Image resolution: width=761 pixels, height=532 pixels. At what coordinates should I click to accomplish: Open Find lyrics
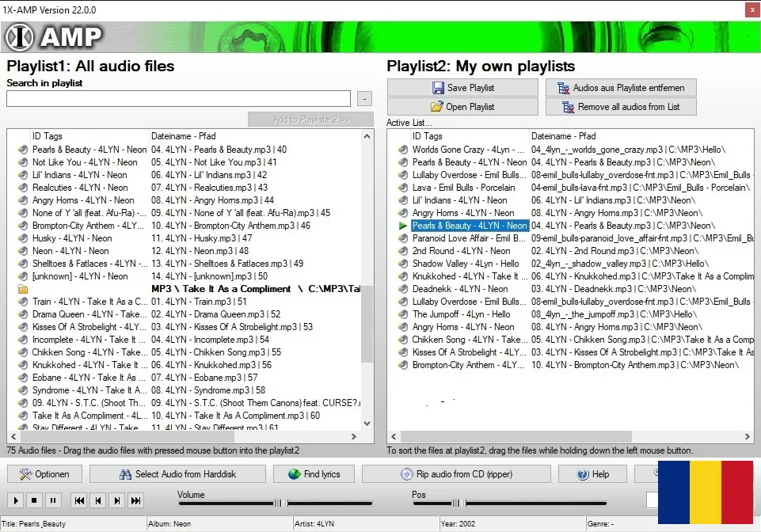tap(314, 474)
